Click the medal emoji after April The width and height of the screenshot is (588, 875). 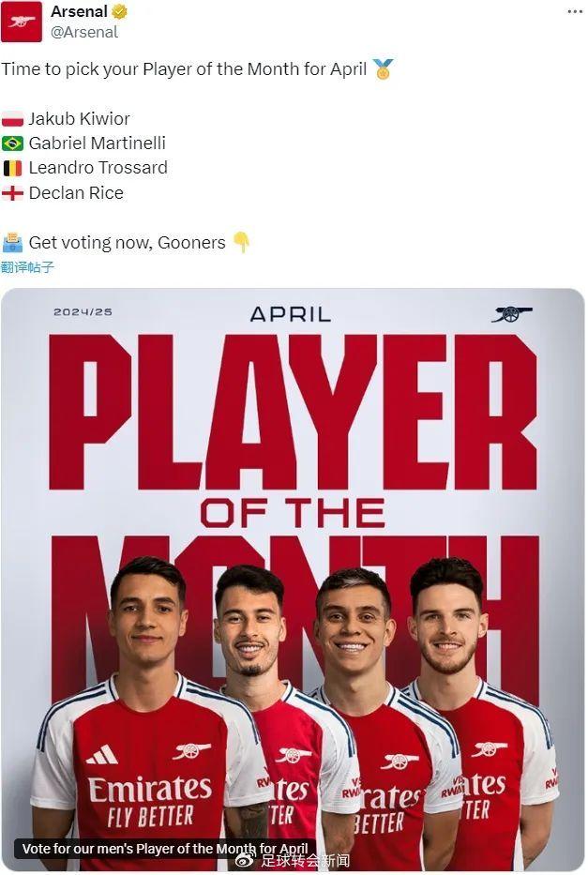click(x=383, y=69)
